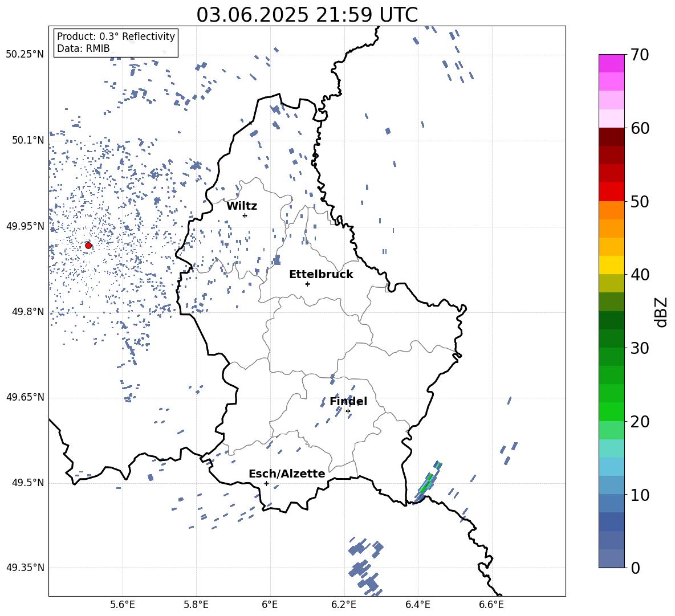Viewport: 675px width, 616px height.
Task: Click the Esch/Alzette city label
Action: click(287, 474)
